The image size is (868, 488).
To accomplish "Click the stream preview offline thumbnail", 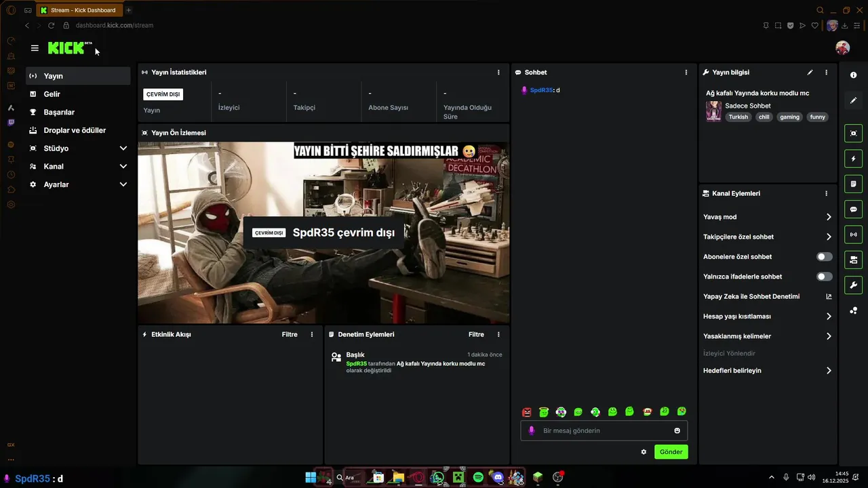I will (x=323, y=232).
